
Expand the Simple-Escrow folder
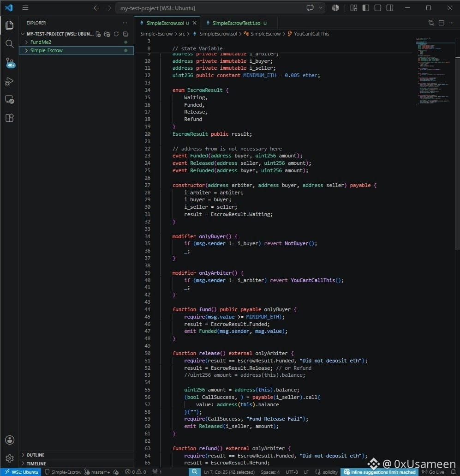pyautogui.click(x=47, y=50)
